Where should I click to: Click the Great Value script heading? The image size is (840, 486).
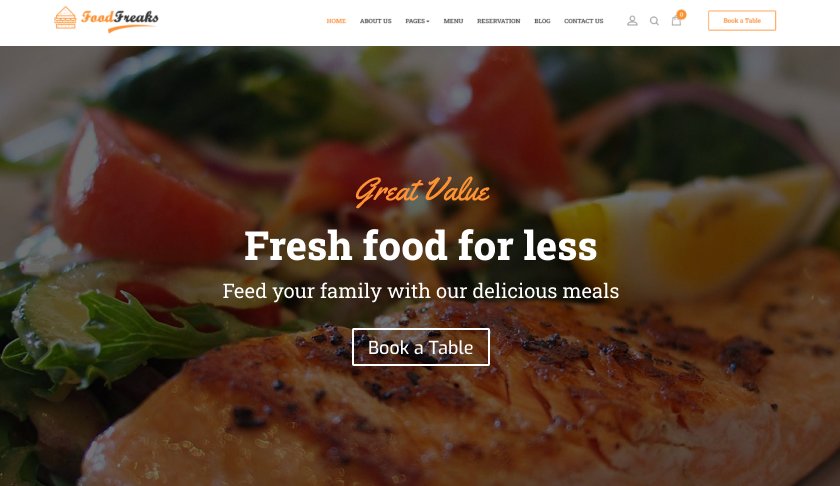pos(422,191)
